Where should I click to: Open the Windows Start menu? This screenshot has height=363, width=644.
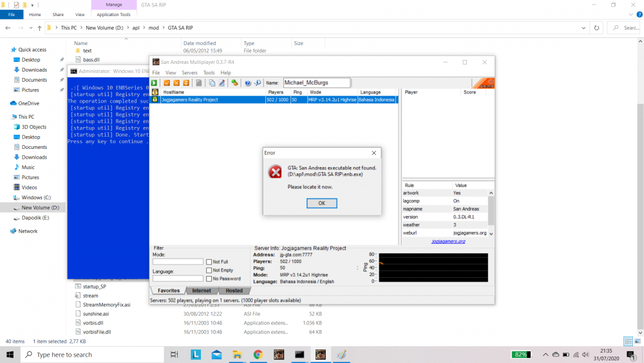10,355
